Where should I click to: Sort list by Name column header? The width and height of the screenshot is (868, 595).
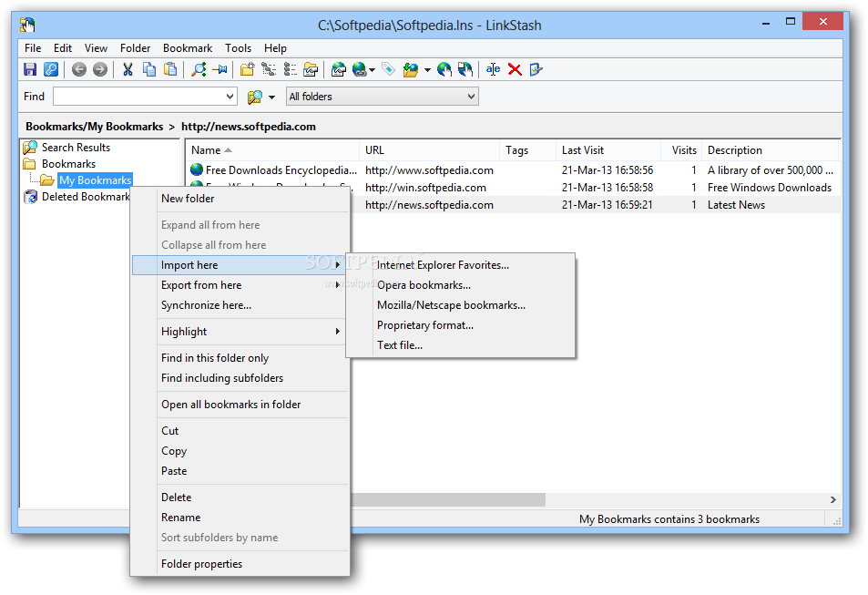[x=271, y=150]
